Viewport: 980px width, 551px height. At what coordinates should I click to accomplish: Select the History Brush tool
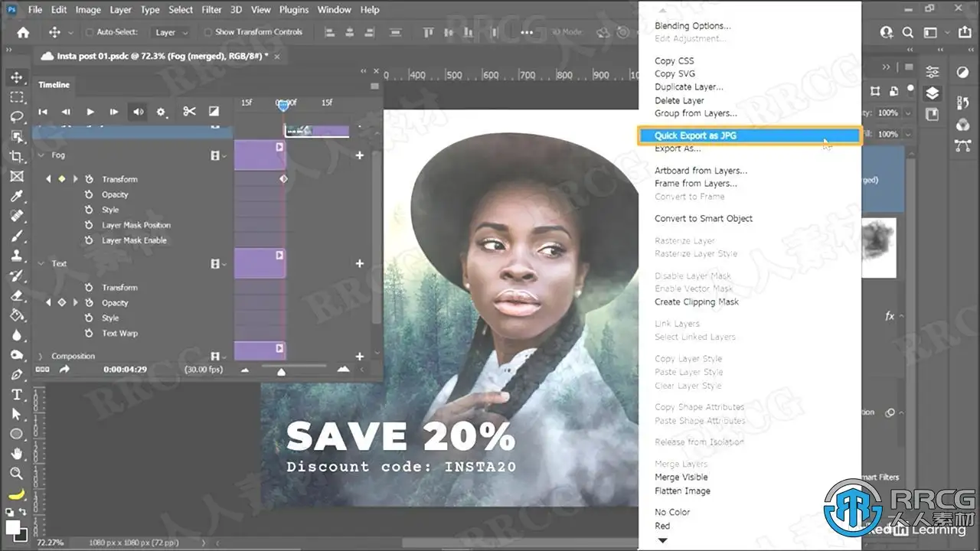coord(16,276)
